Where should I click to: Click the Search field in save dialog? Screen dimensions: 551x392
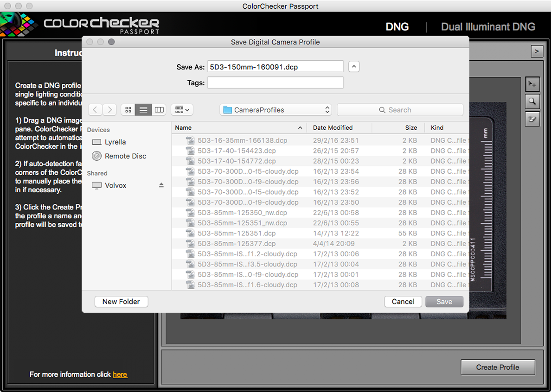point(400,110)
